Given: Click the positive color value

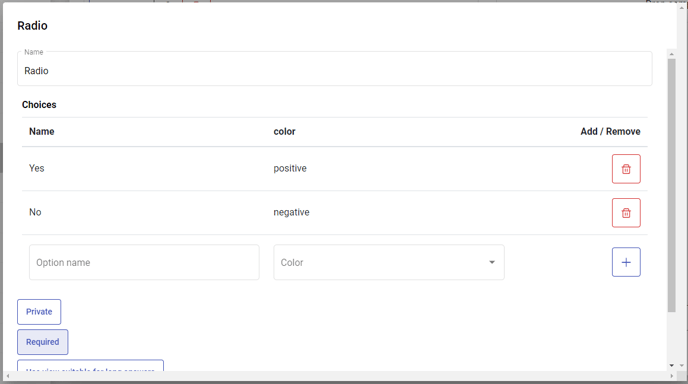Looking at the screenshot, I should (290, 169).
